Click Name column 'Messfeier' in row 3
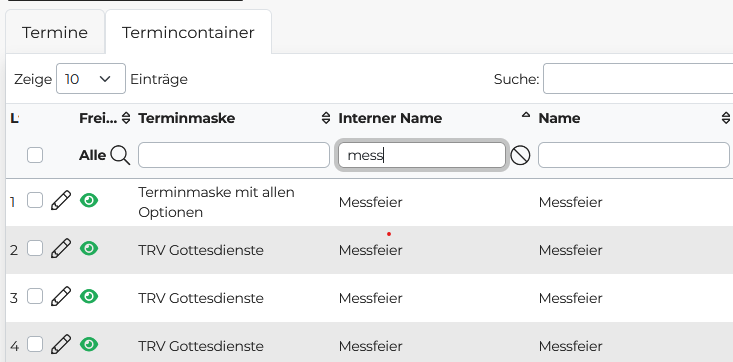Screen dimensions: 733x362 (570, 298)
